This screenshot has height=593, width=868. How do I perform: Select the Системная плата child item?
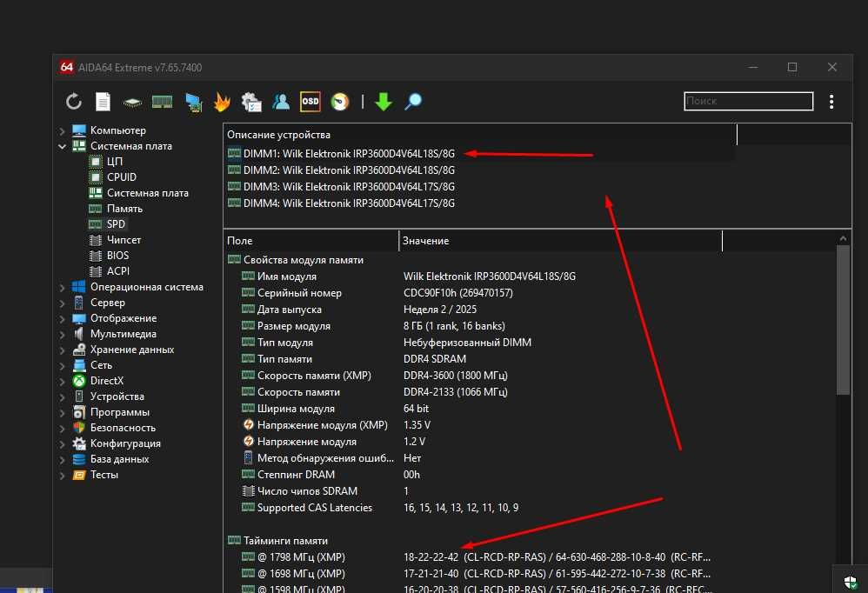pos(147,193)
